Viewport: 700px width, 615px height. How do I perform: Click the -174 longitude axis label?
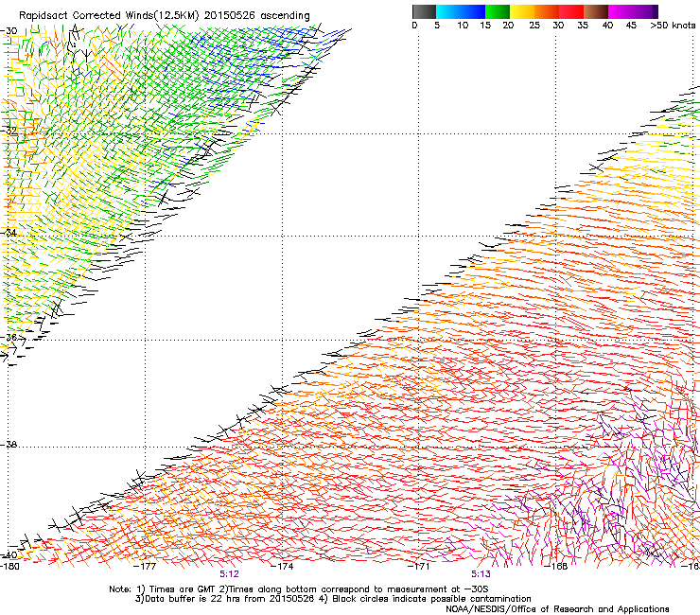point(283,567)
